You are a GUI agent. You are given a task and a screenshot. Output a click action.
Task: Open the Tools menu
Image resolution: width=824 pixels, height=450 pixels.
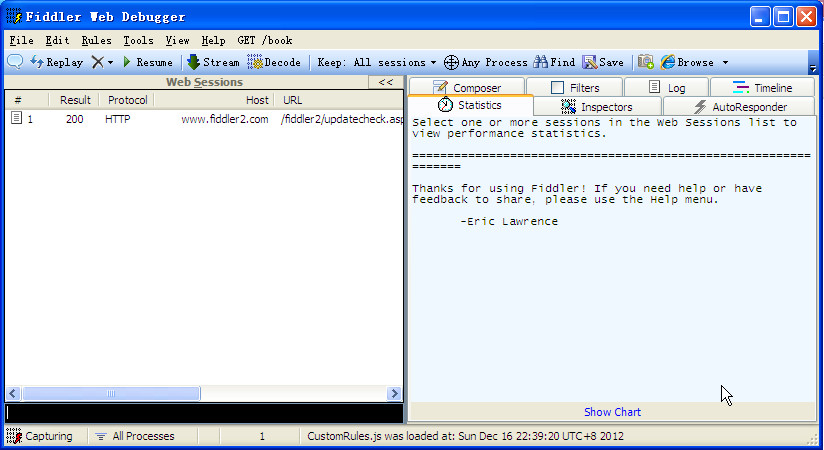pyautogui.click(x=138, y=40)
